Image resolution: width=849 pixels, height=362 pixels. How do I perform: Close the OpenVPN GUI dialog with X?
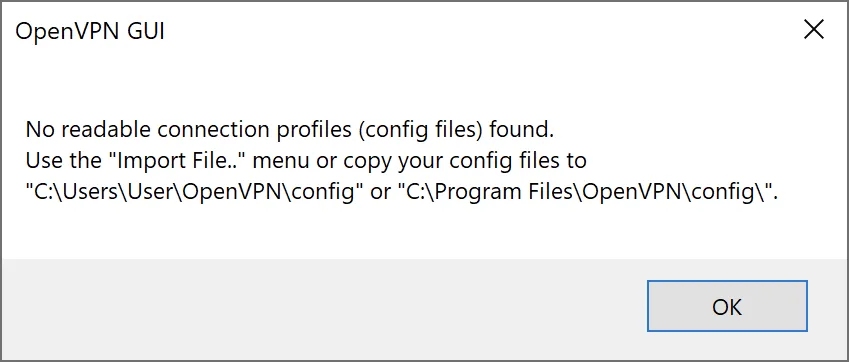click(x=814, y=30)
